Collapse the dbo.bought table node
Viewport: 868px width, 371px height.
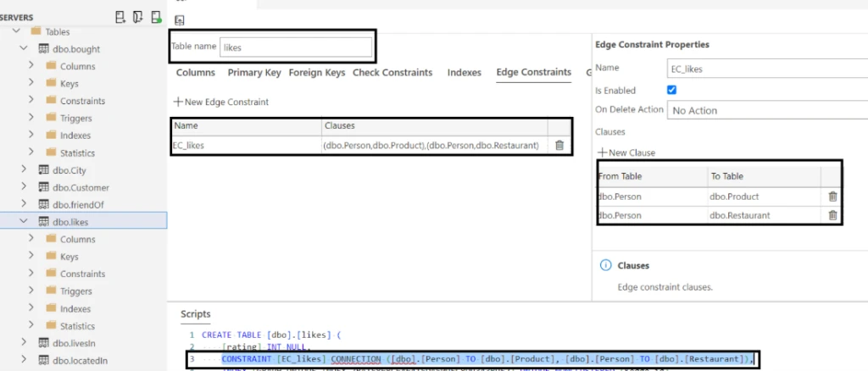(23, 48)
